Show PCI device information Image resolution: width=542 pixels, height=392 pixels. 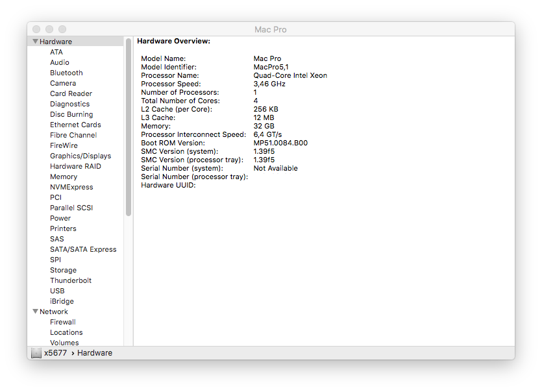pyautogui.click(x=56, y=197)
